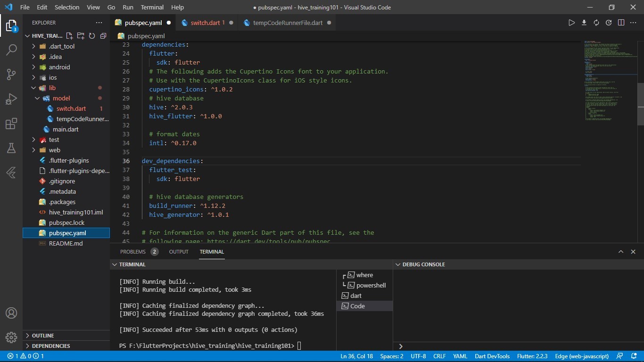Image resolution: width=644 pixels, height=362 pixels.
Task: Expand the OUTLINE section
Action: [43, 336]
